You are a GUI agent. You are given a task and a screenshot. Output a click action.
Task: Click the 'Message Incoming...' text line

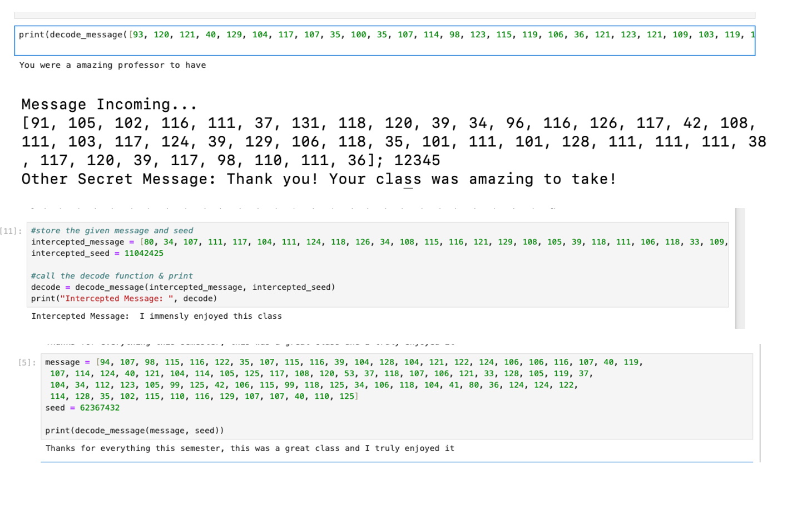point(109,105)
